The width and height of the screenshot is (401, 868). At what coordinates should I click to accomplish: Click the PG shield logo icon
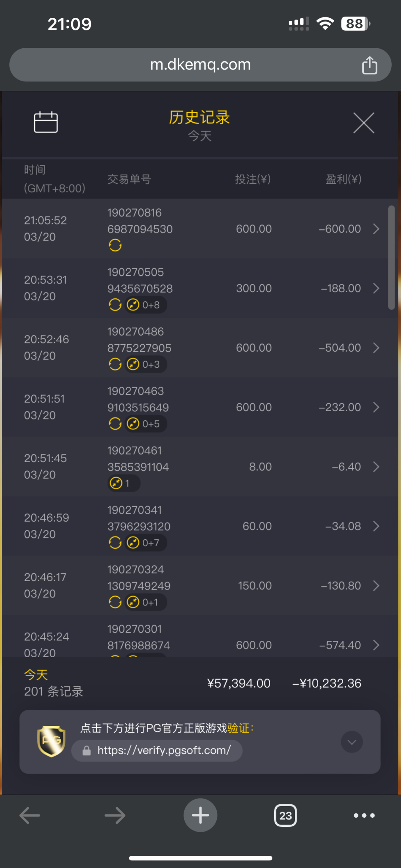tap(51, 741)
